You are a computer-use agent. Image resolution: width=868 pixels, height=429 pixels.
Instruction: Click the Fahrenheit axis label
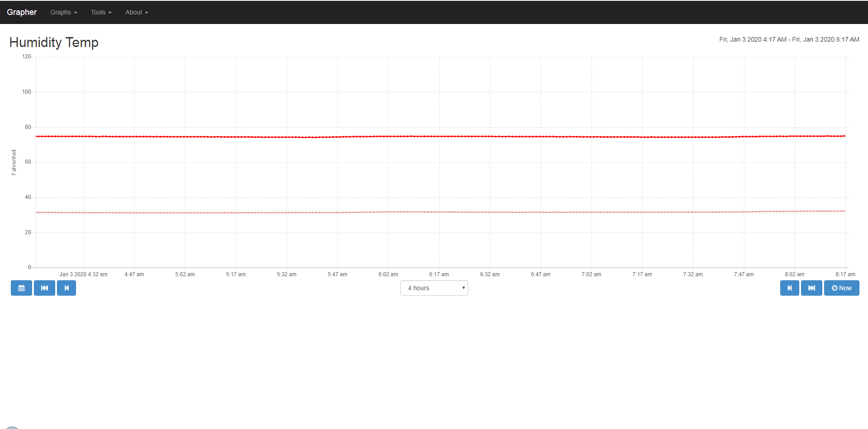pos(14,162)
